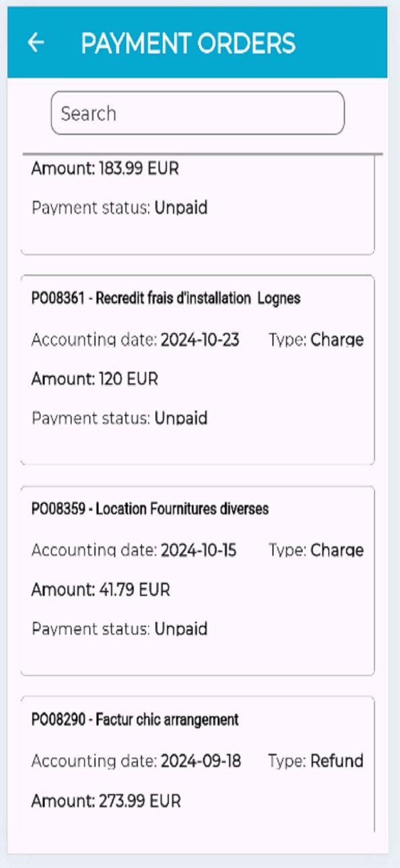400x868 pixels.
Task: Click Type: Charge on PO08361 card
Action: tap(316, 340)
